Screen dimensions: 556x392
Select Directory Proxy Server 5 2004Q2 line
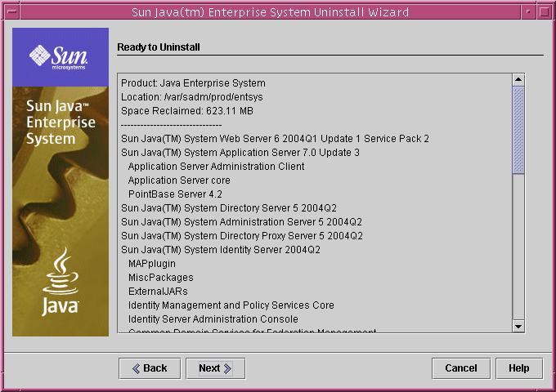point(242,236)
